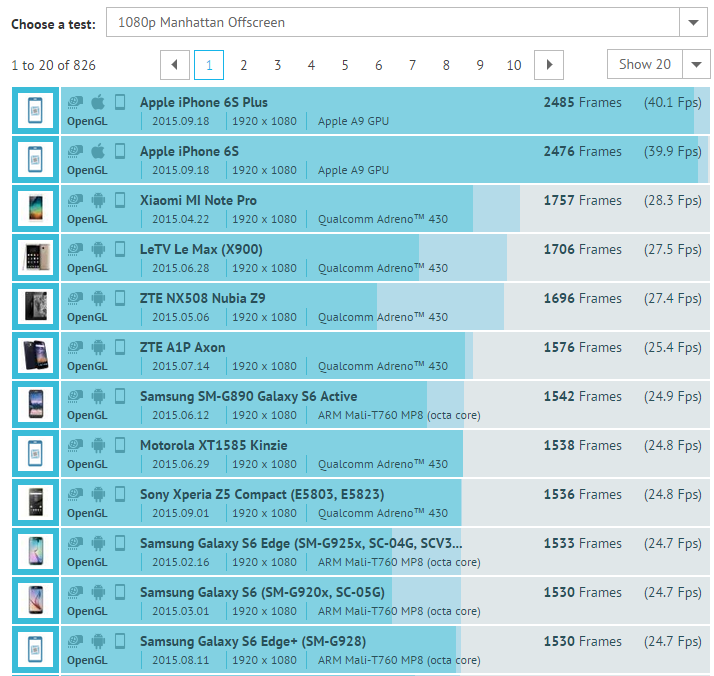Go to the previous results page arrow
The height and width of the screenshot is (676, 714).
[x=175, y=65]
